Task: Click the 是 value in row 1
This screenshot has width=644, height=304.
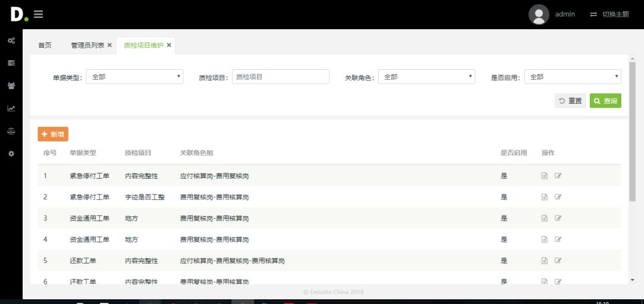Action: tap(504, 176)
